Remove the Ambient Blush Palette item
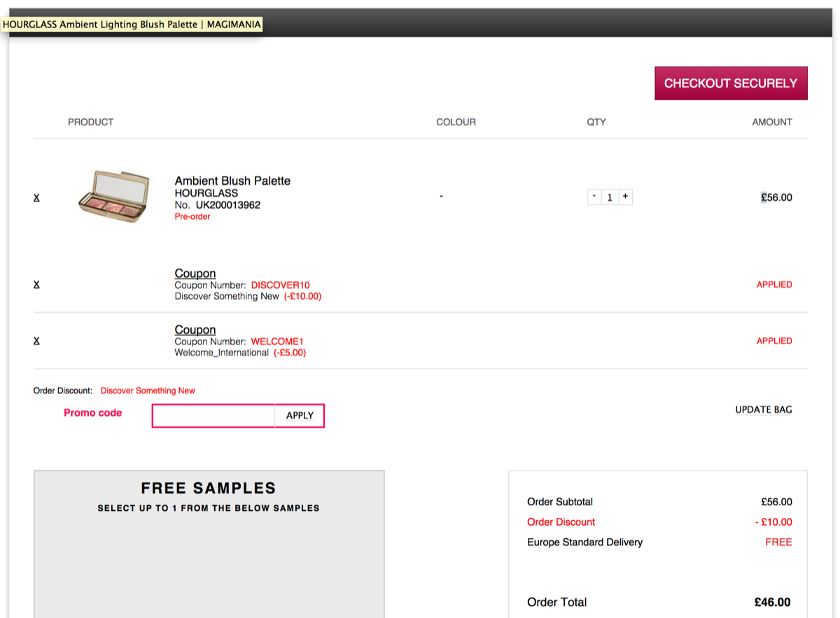840x618 pixels. click(x=36, y=198)
